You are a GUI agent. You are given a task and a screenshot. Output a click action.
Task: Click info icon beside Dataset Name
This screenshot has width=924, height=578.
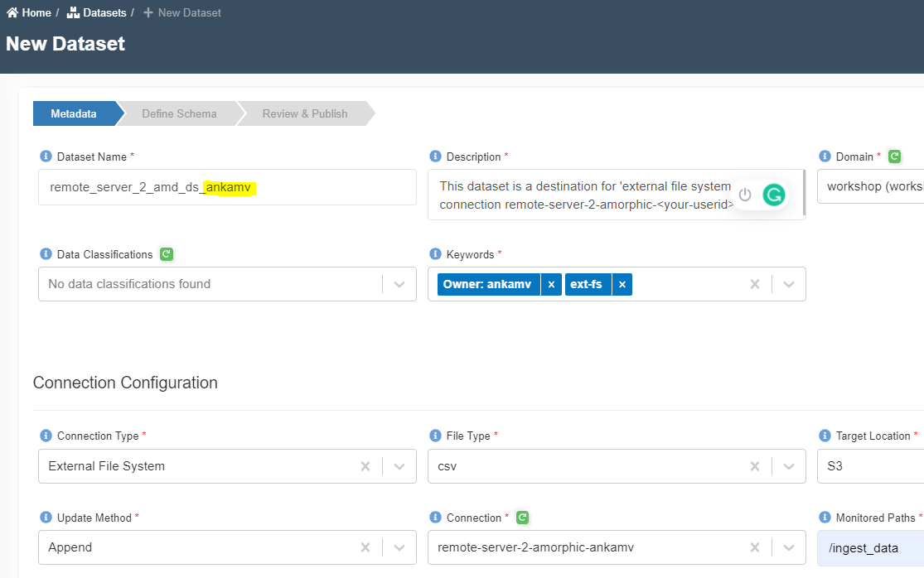pos(46,156)
